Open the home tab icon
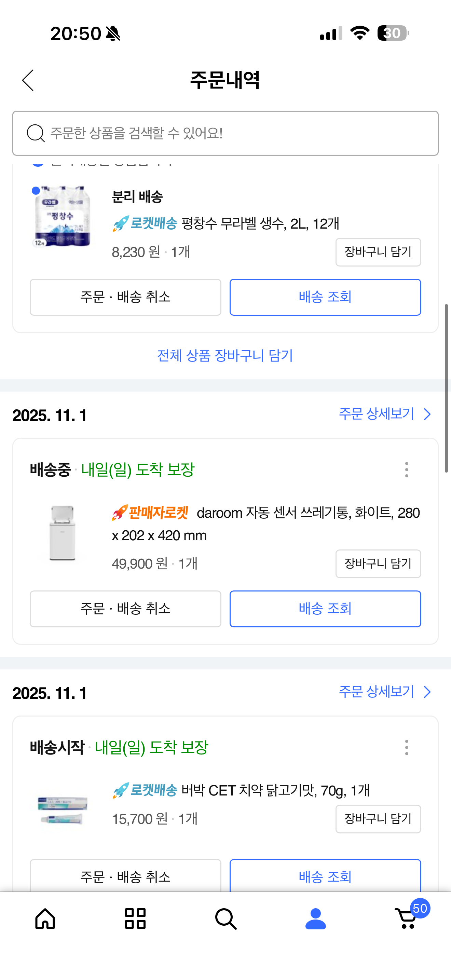 45,918
